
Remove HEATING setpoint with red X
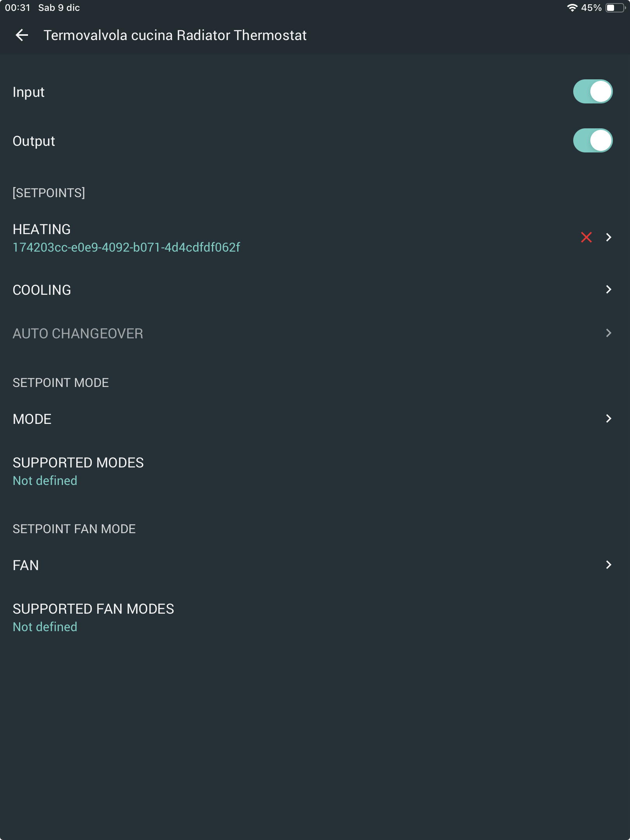point(586,237)
